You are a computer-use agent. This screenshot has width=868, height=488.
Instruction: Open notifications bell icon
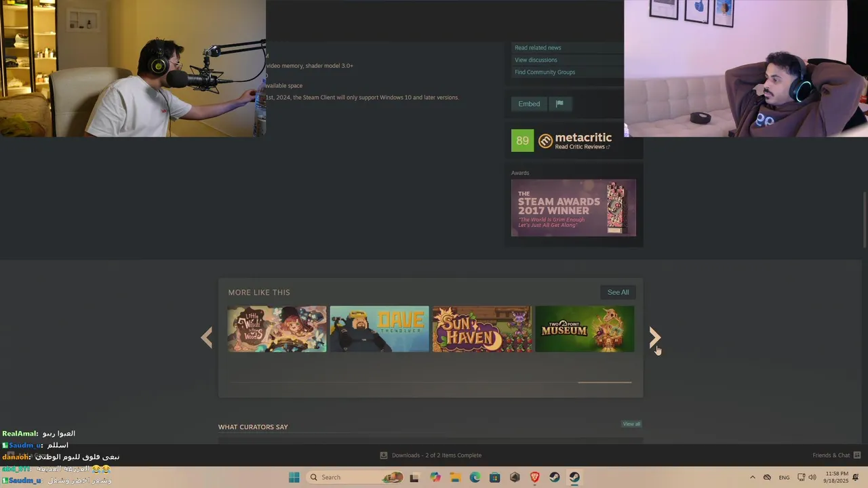856,477
